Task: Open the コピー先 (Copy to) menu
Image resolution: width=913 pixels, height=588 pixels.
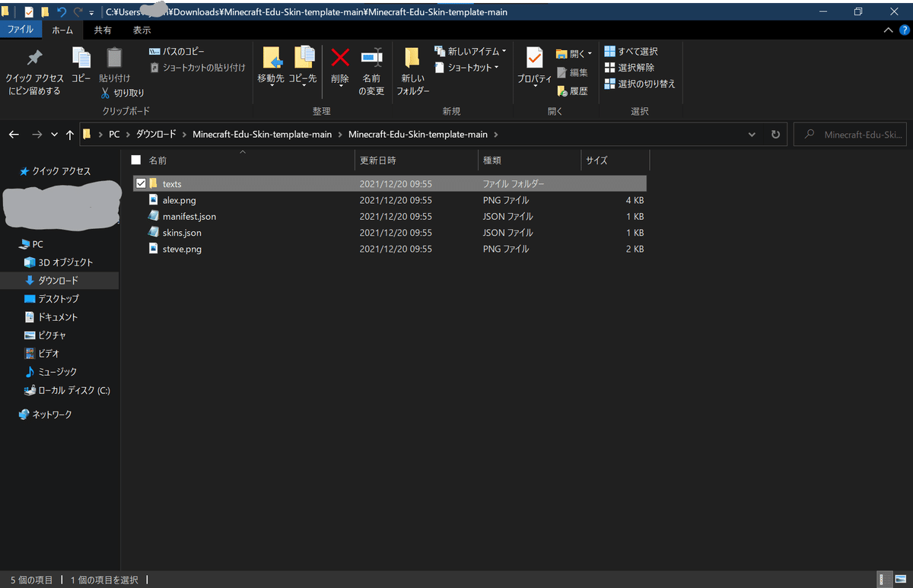Action: [303, 67]
